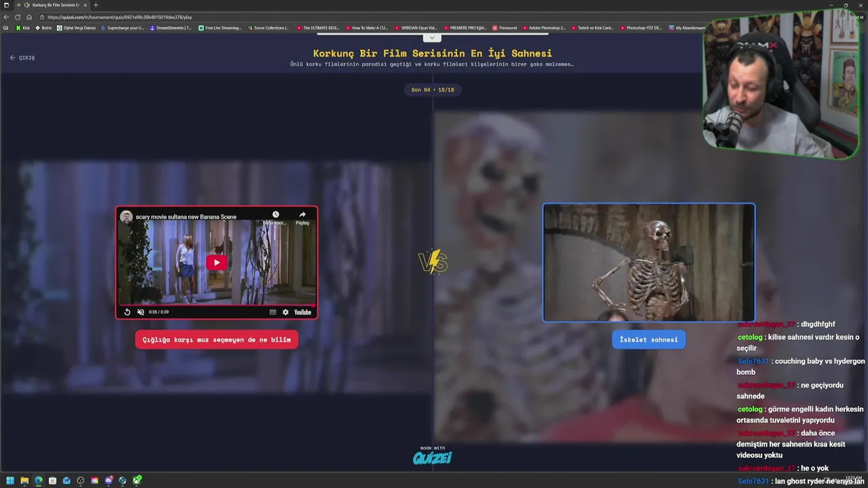868x488 pixels.
Task: Click Microsoft Edge taskbar icon
Action: click(38, 481)
